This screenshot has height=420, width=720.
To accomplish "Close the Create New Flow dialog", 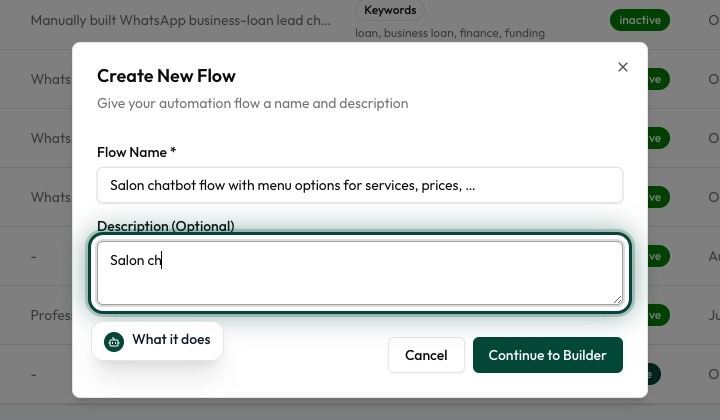I will click(623, 67).
